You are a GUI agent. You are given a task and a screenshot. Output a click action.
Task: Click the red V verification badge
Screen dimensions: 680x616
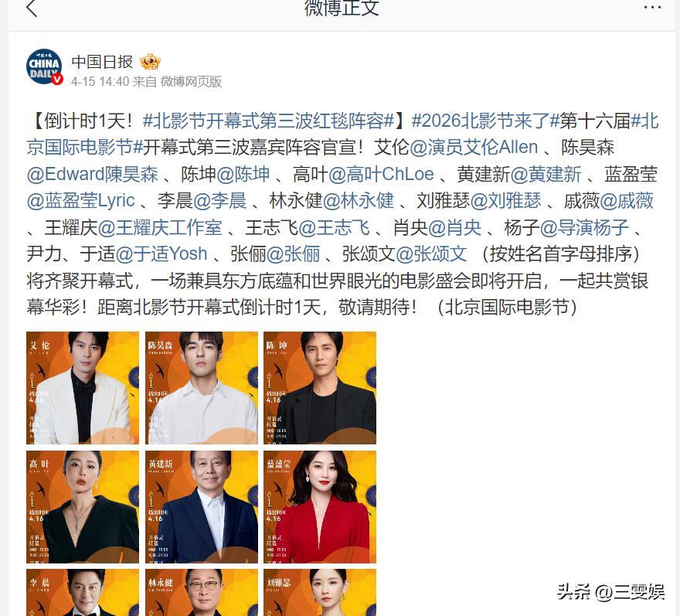[57, 79]
